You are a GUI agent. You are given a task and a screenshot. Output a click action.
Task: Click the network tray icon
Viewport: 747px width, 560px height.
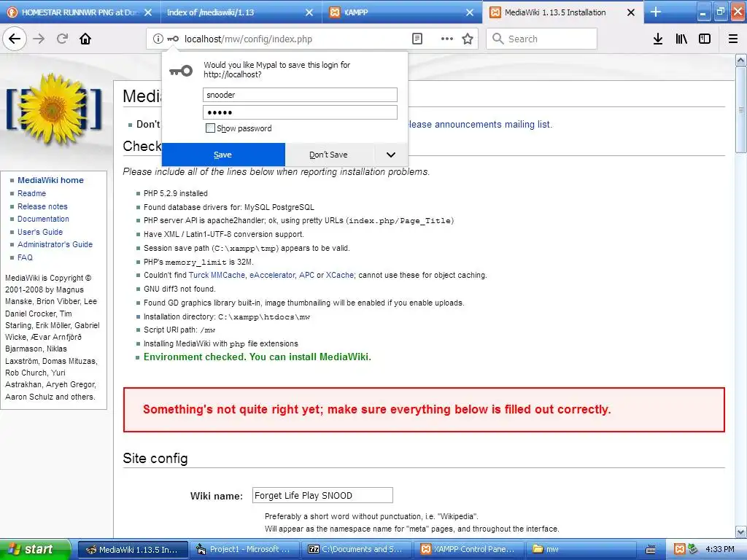(692, 549)
